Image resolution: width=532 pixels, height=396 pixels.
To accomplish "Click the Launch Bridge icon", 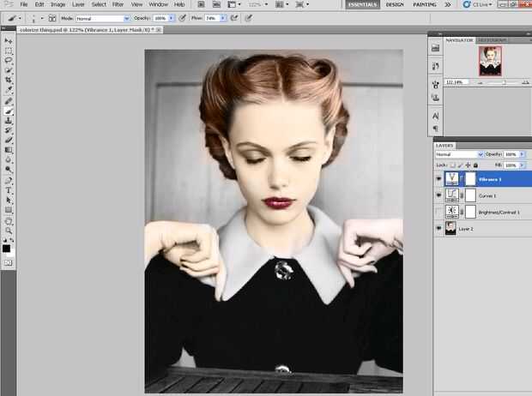I will [x=201, y=4].
